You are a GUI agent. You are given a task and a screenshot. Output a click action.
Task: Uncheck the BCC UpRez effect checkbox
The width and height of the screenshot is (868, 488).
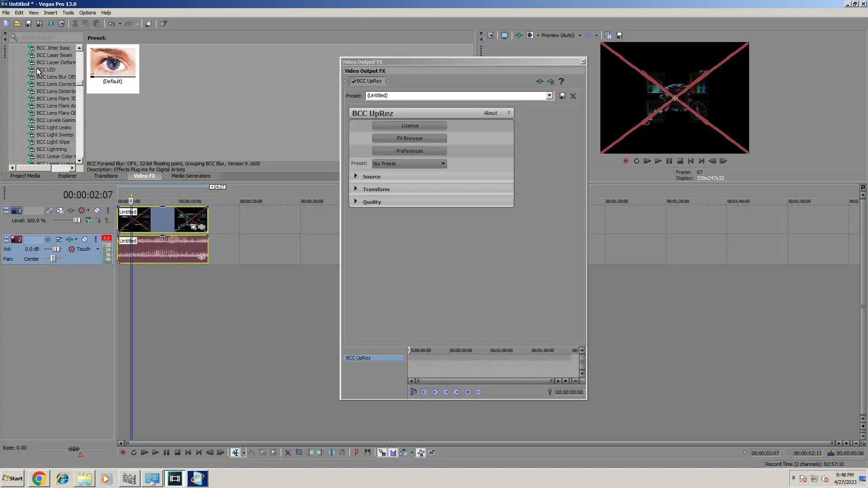(x=354, y=81)
